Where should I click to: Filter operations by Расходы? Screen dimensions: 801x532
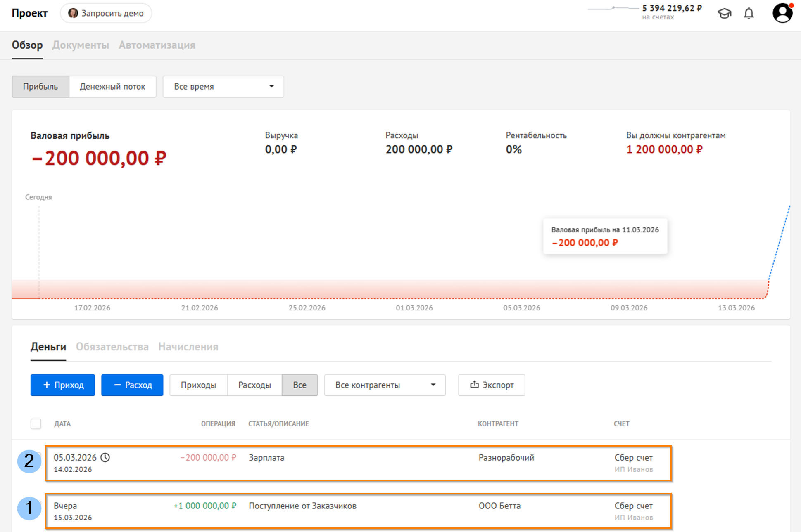click(254, 385)
